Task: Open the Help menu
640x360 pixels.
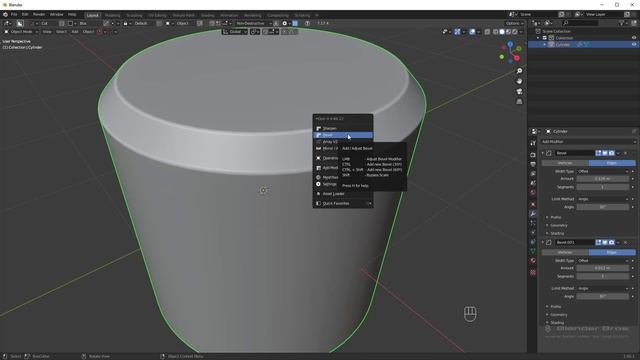Action: pyautogui.click(x=72, y=15)
